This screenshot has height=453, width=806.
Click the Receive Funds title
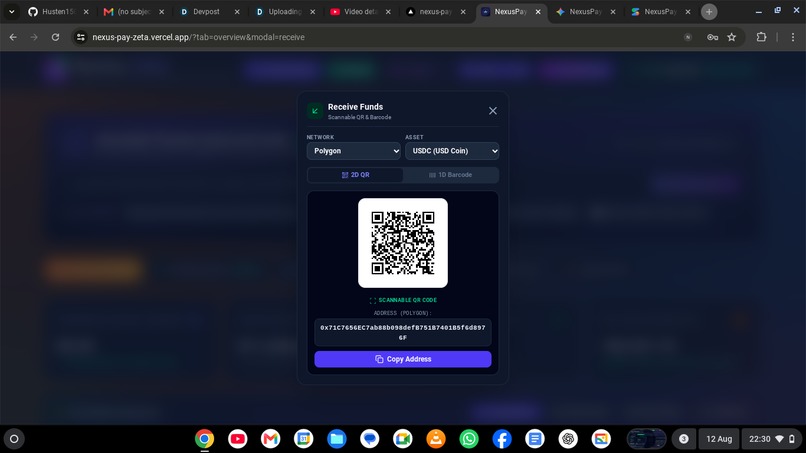(x=355, y=106)
